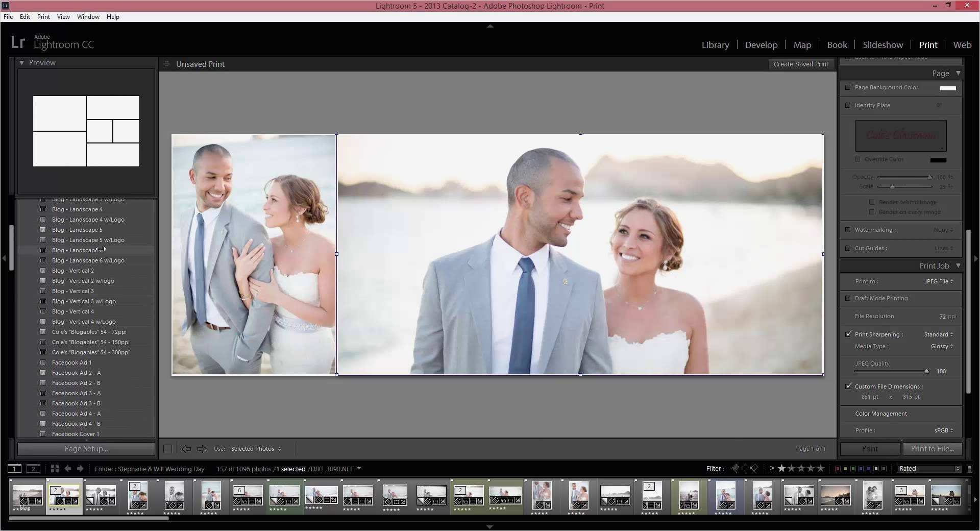Click the Create Saved Print button
This screenshot has height=531, width=980.
(801, 64)
